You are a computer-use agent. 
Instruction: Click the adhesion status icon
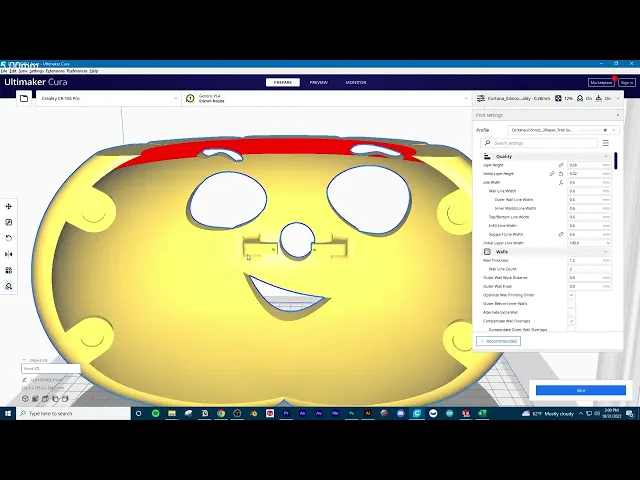(x=599, y=98)
